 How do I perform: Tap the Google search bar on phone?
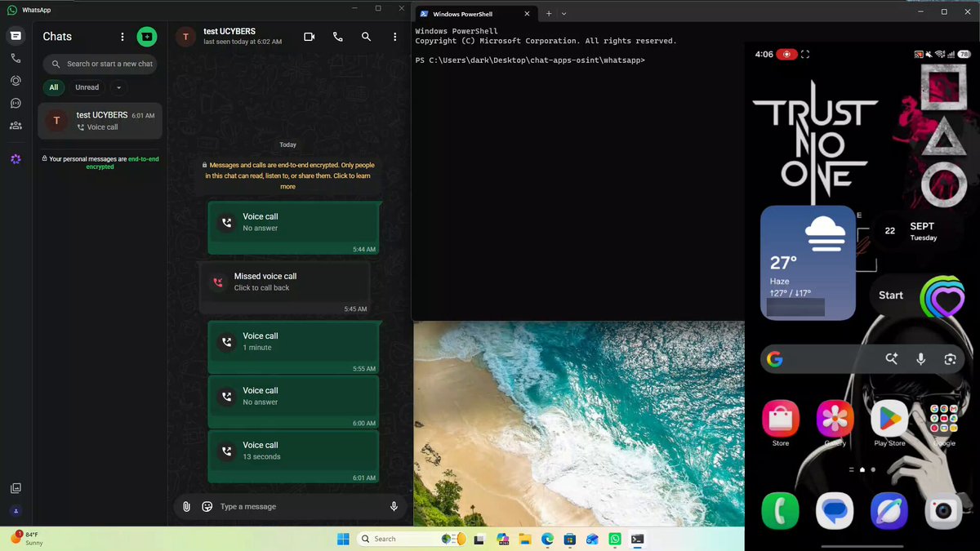point(862,359)
